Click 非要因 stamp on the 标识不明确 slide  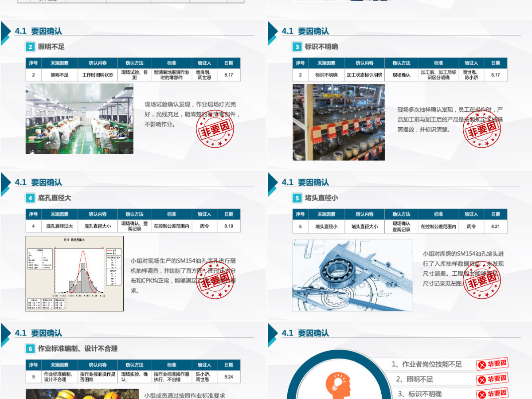482,129
